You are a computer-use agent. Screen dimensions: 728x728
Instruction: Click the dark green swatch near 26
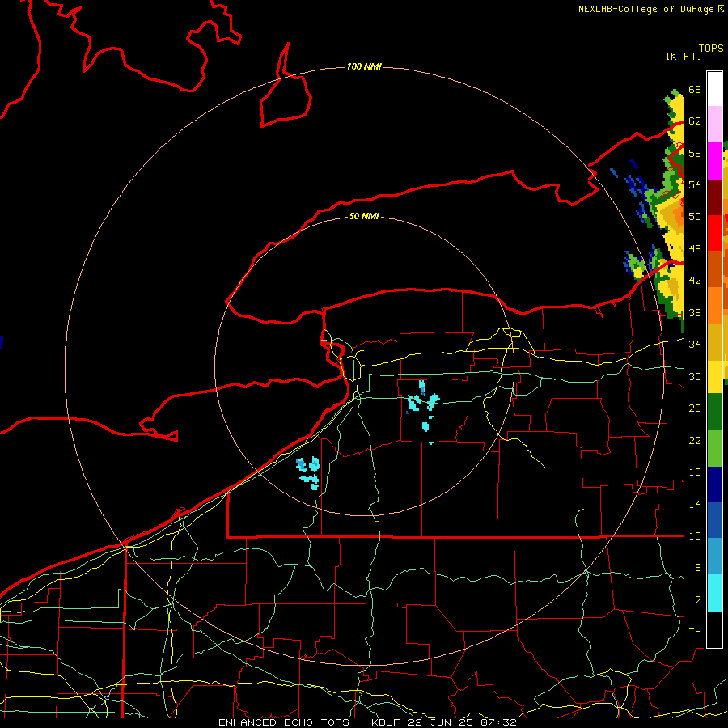point(714,412)
